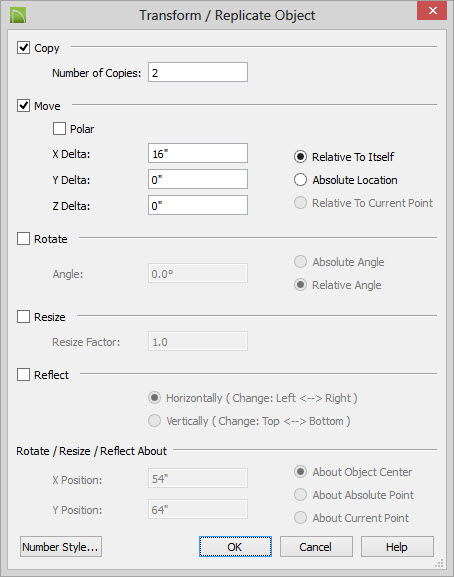Viewport: 454px width, 577px height.
Task: Enable the Rotate checkbox
Action: pyautogui.click(x=24, y=238)
